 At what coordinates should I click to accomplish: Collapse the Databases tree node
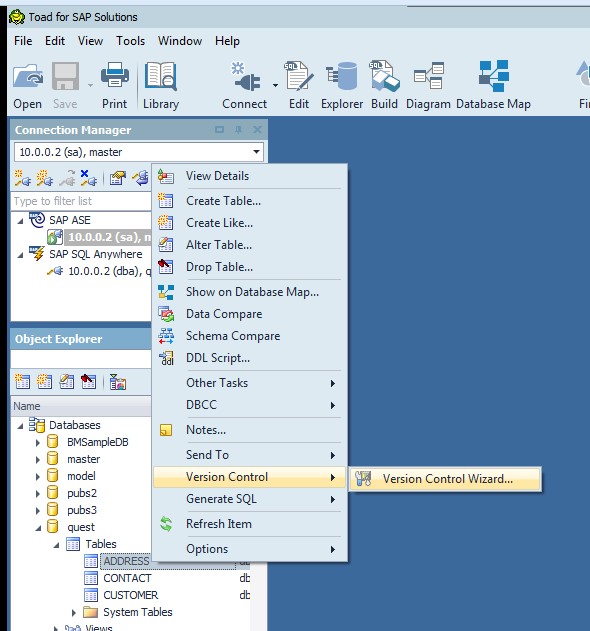tap(20, 426)
